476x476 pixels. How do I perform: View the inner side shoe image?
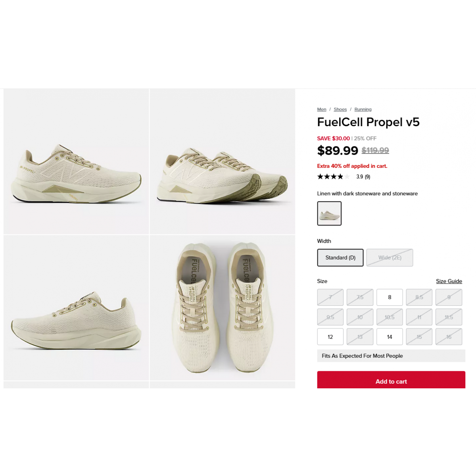point(77,308)
